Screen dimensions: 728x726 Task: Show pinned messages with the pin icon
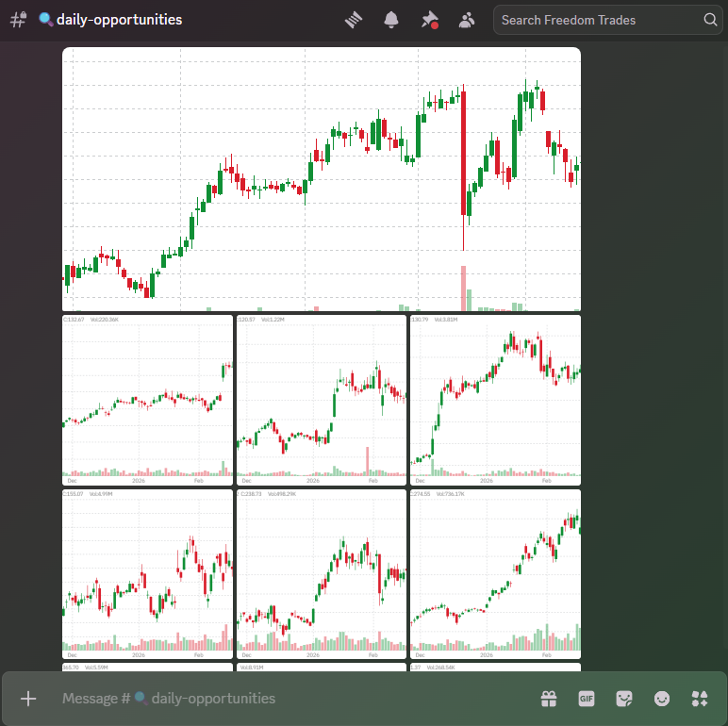(429, 20)
